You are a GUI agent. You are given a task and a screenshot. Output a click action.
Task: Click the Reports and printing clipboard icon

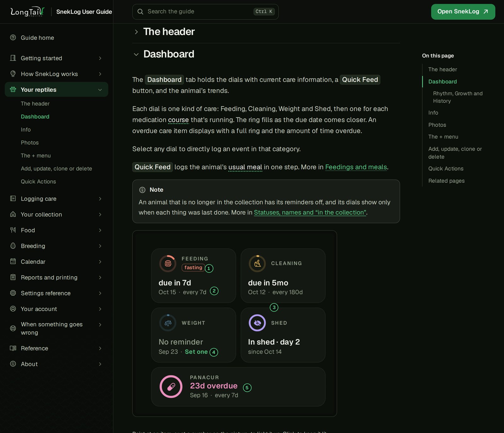click(13, 277)
